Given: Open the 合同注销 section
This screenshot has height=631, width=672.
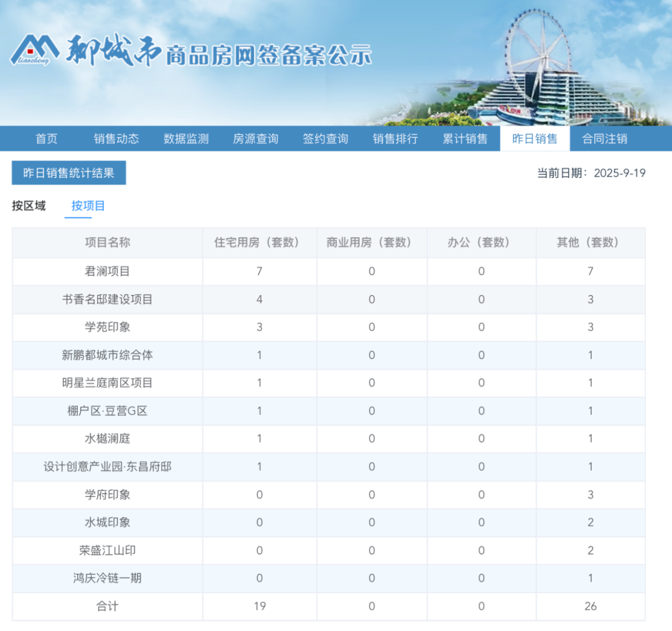Looking at the screenshot, I should pos(605,138).
